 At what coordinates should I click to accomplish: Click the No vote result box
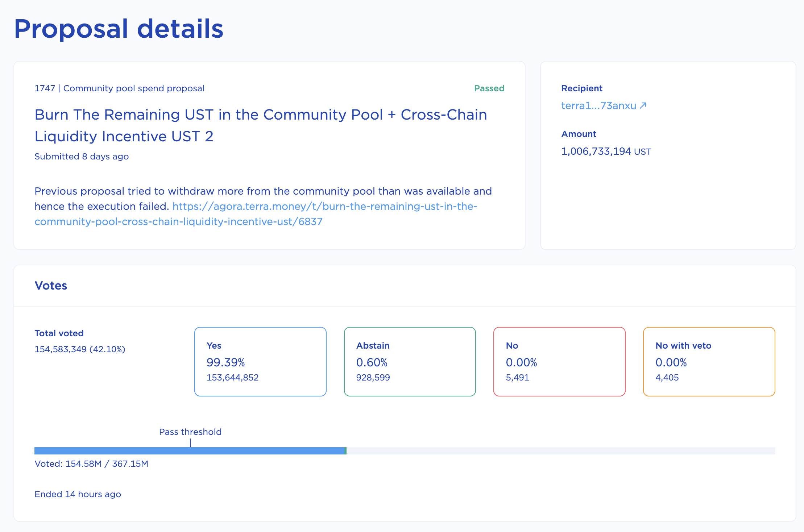559,361
